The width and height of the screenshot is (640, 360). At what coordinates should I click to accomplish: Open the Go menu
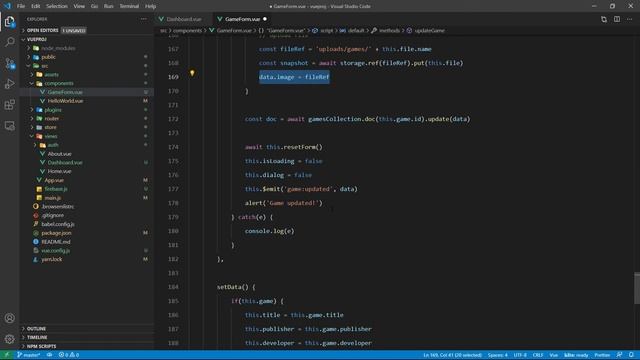(x=94, y=6)
